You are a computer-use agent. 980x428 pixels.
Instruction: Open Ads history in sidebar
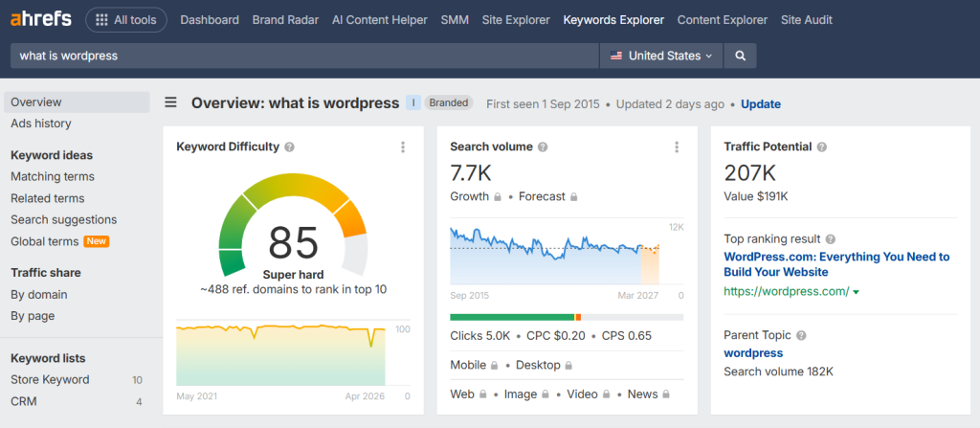coord(40,124)
